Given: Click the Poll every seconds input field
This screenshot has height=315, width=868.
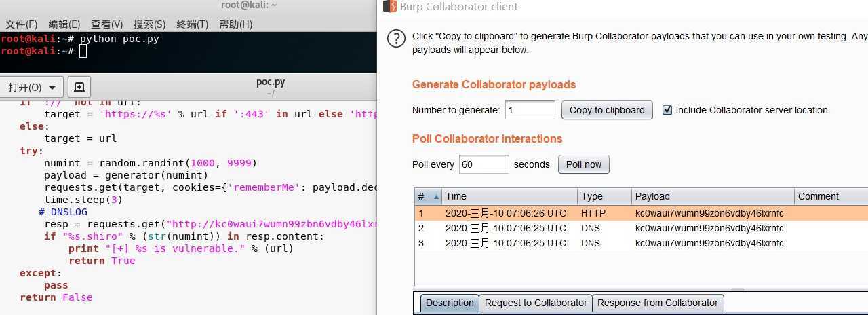Looking at the screenshot, I should point(484,164).
